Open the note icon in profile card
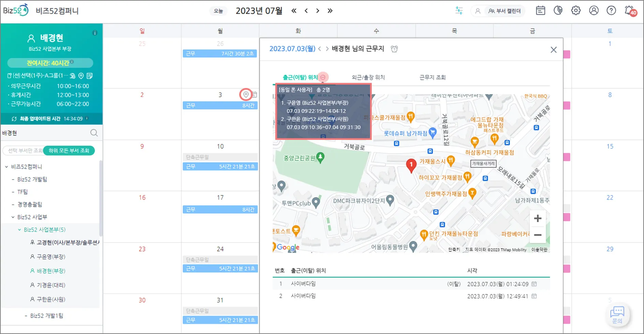 [90, 75]
